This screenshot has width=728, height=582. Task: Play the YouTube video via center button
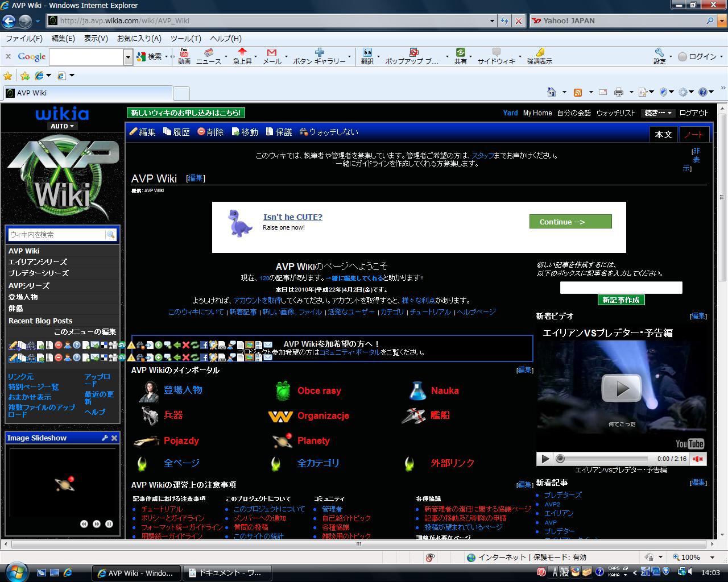coord(622,389)
